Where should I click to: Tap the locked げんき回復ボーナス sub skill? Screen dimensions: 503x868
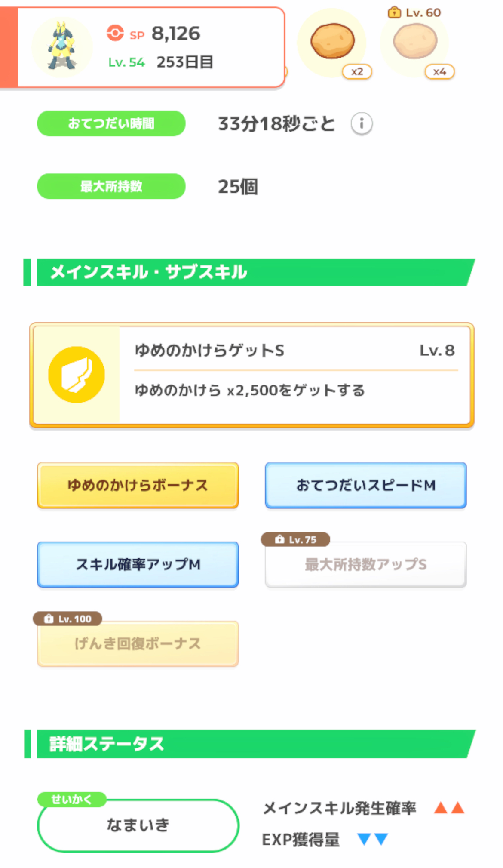point(138,644)
